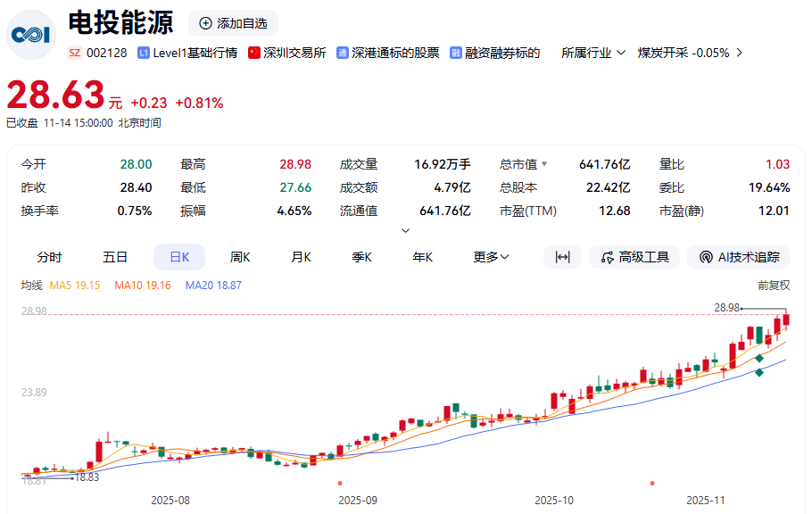The width and height of the screenshot is (812, 514).
Task: Toggle the 前复权 price adjustment option
Action: point(774,286)
